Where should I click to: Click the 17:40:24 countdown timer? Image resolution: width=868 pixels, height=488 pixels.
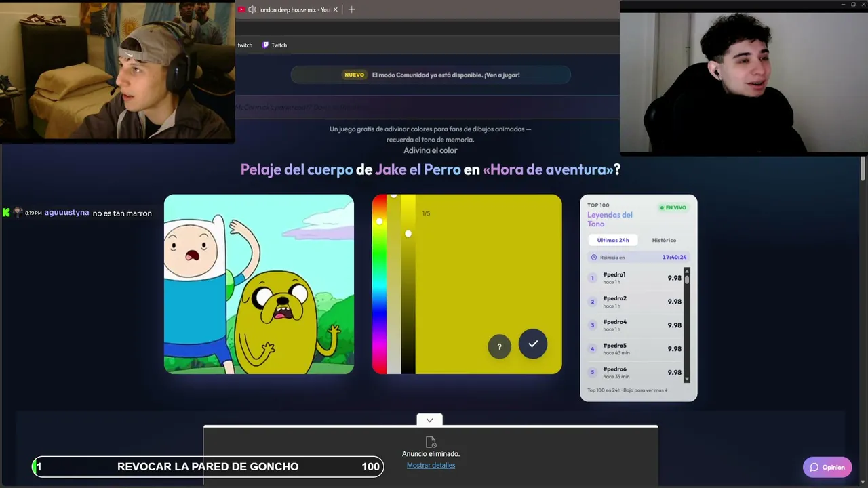pos(674,258)
